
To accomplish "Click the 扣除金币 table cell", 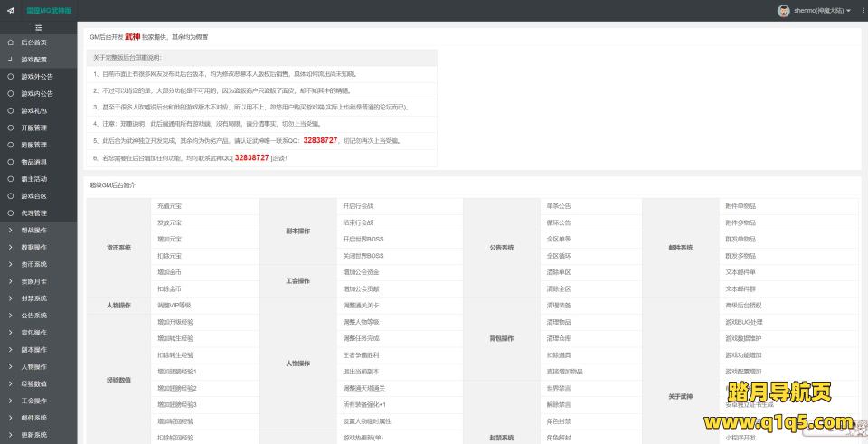I will pos(205,289).
